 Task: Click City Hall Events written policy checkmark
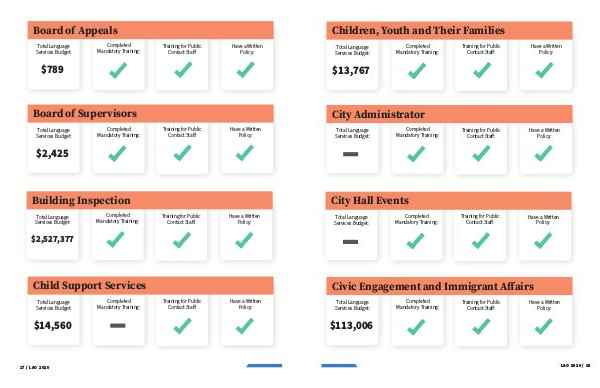[543, 241]
